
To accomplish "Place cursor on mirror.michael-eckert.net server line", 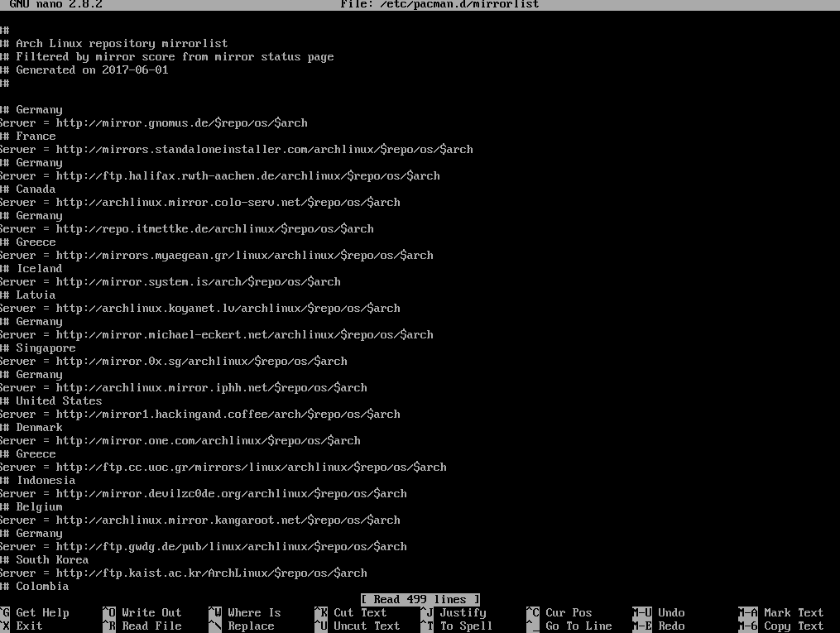I will (x=217, y=335).
